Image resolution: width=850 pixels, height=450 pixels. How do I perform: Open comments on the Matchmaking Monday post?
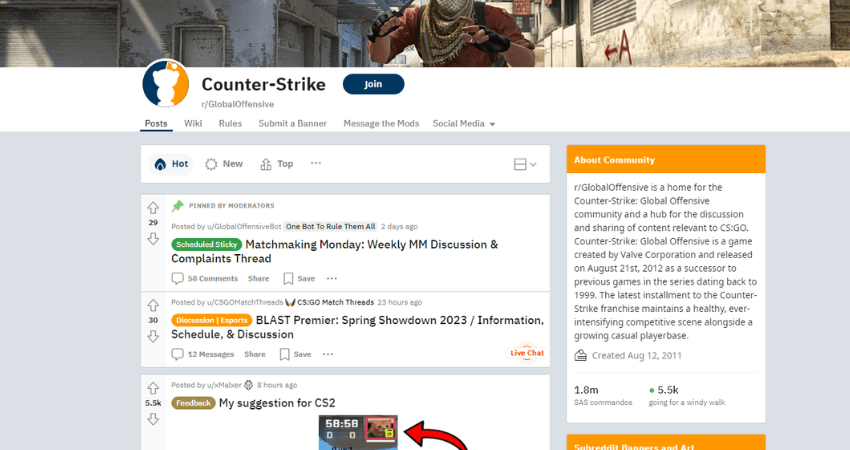point(205,279)
